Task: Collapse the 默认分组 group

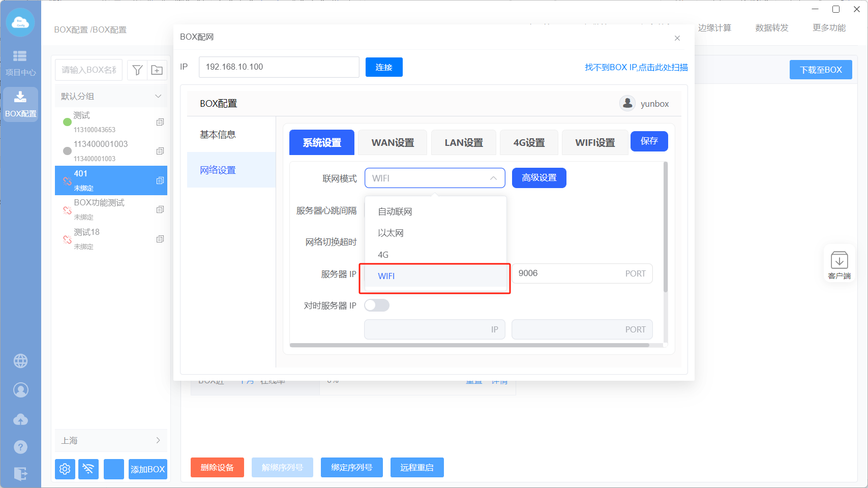Action: pos(158,97)
